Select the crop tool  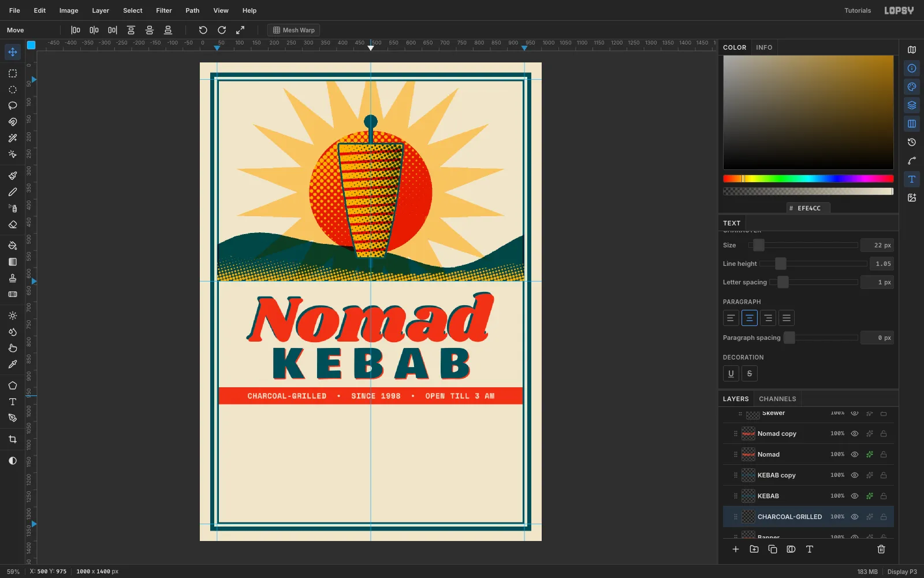click(13, 439)
